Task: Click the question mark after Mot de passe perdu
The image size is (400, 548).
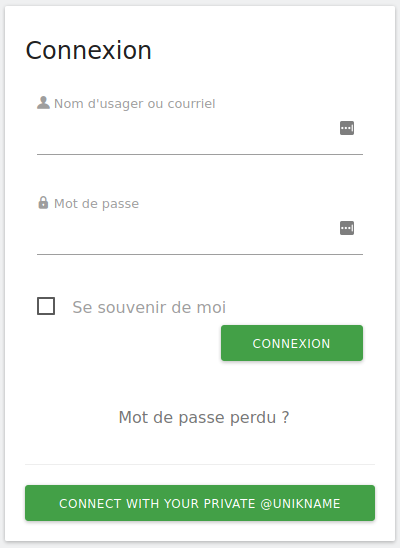Action: tap(286, 417)
